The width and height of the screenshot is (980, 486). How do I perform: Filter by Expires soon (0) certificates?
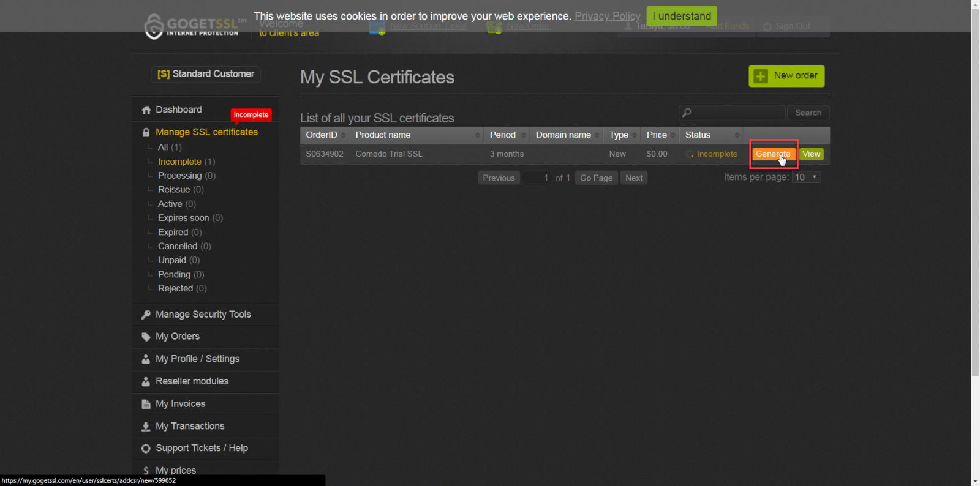click(x=190, y=218)
